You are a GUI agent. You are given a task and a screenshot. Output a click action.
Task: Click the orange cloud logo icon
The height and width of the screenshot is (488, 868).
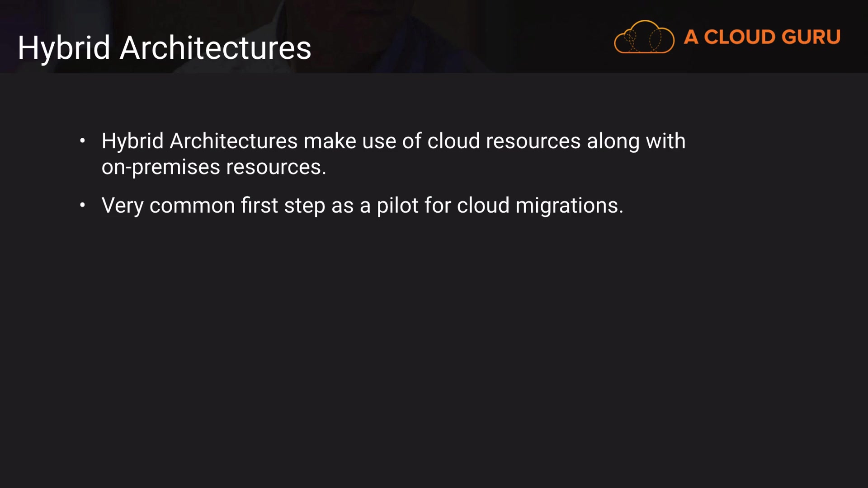tap(644, 37)
